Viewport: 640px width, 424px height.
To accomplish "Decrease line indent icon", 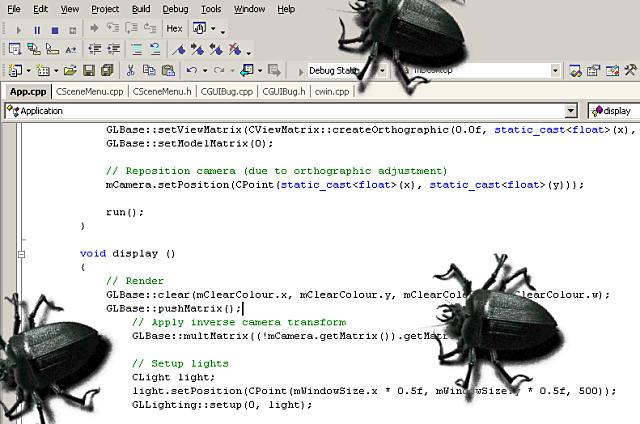I will point(95,49).
